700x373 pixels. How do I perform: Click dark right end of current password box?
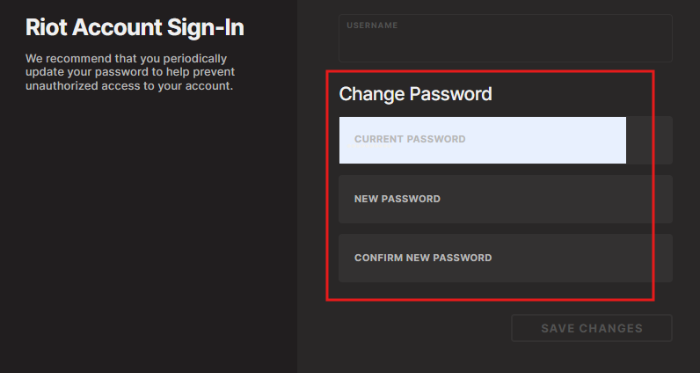(x=649, y=140)
